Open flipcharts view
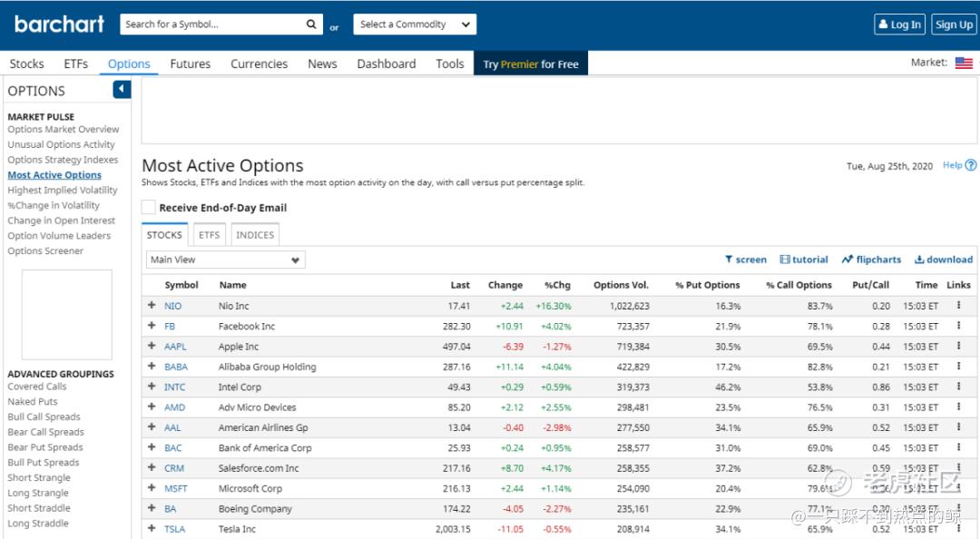Image resolution: width=980 pixels, height=539 pixels. tap(871, 260)
